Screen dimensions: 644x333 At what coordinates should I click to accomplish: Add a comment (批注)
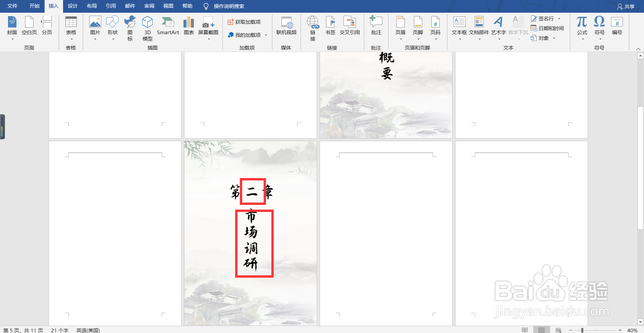tap(376, 25)
